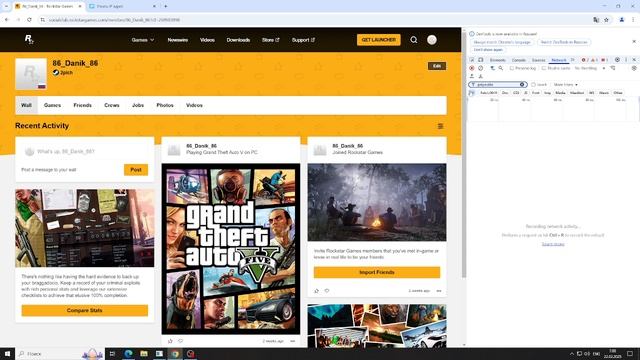Open the Sources tab in DevTools
Viewport: 640px width, 360px height.
[538, 60]
